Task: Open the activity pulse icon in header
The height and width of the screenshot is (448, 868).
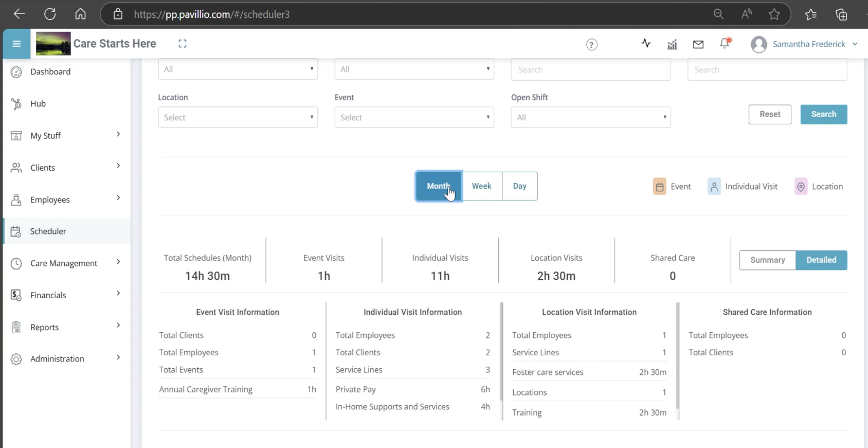Action: pos(646,43)
